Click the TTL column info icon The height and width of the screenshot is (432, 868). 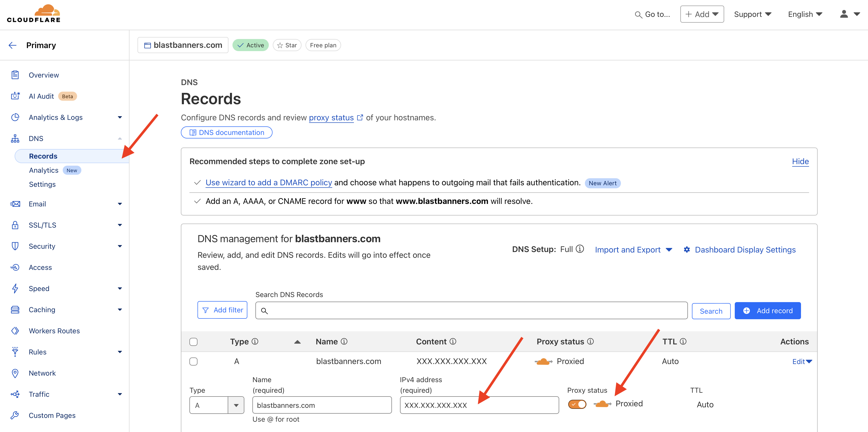(x=683, y=341)
